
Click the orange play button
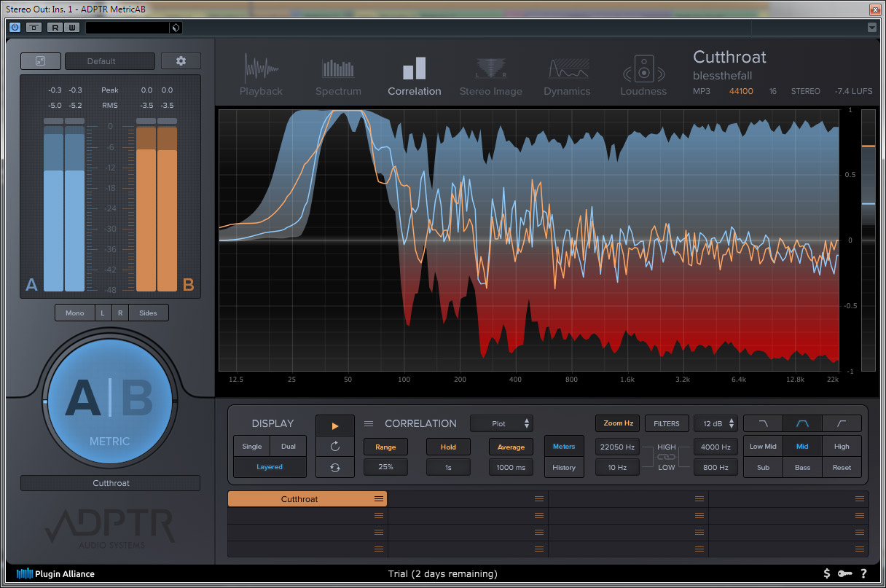(335, 426)
